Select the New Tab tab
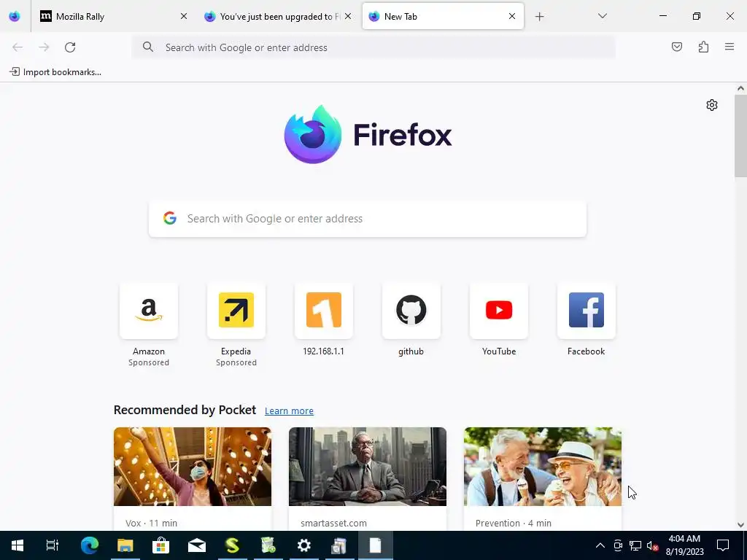Screen dimensions: 747x560 tap(443, 16)
